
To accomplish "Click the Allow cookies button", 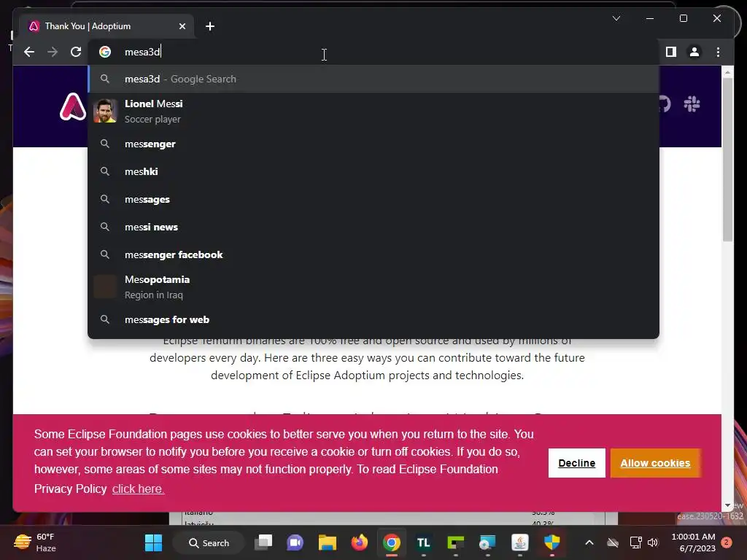I will coord(655,463).
